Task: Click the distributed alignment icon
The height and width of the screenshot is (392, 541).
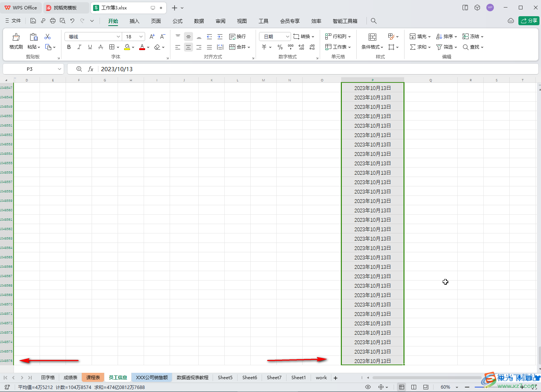Action: 221,47
